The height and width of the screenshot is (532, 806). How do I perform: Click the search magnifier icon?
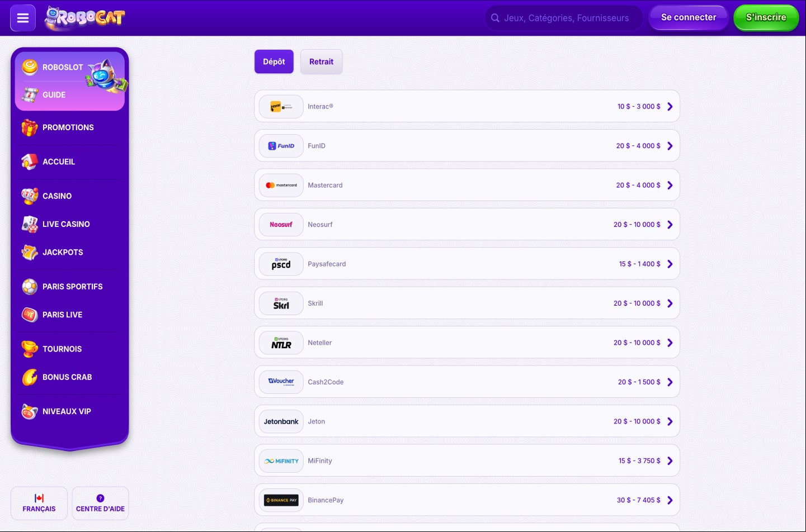tap(495, 18)
